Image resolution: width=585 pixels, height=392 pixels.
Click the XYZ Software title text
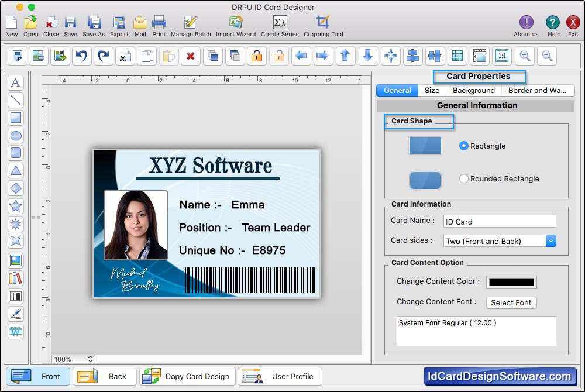click(211, 166)
